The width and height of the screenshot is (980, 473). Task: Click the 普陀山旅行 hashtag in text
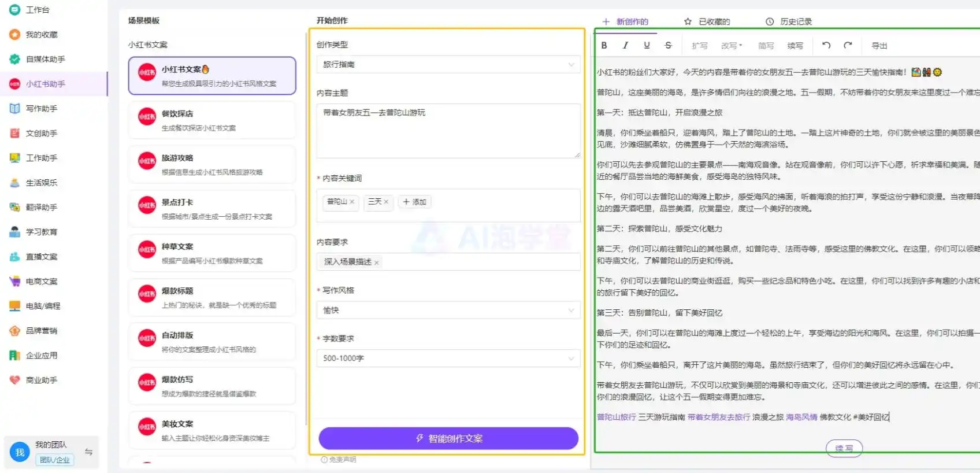(616, 417)
